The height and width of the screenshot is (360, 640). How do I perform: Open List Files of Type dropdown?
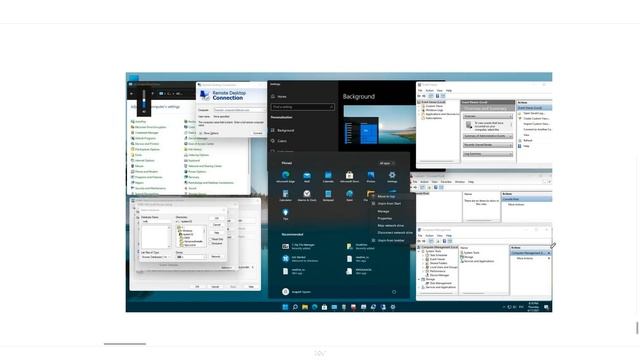coord(165,257)
